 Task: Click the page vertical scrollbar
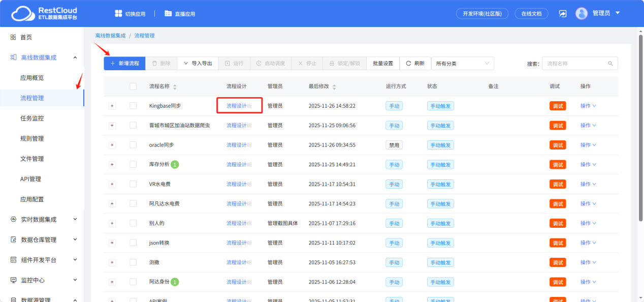(x=640, y=127)
